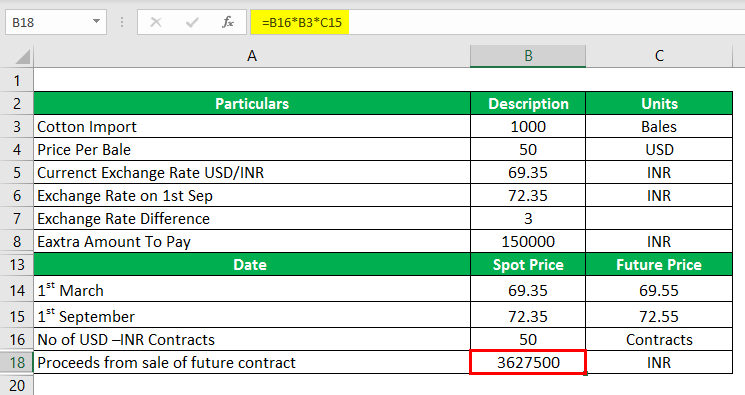Click the formula bar with =B16*B3*C15
The width and height of the screenshot is (745, 395).
[x=497, y=22]
